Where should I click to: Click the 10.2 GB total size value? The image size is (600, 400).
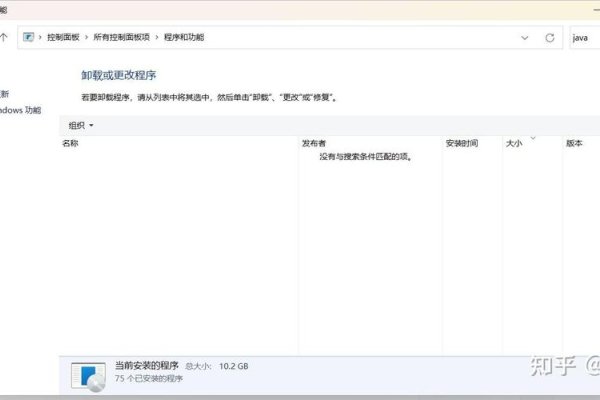point(233,366)
